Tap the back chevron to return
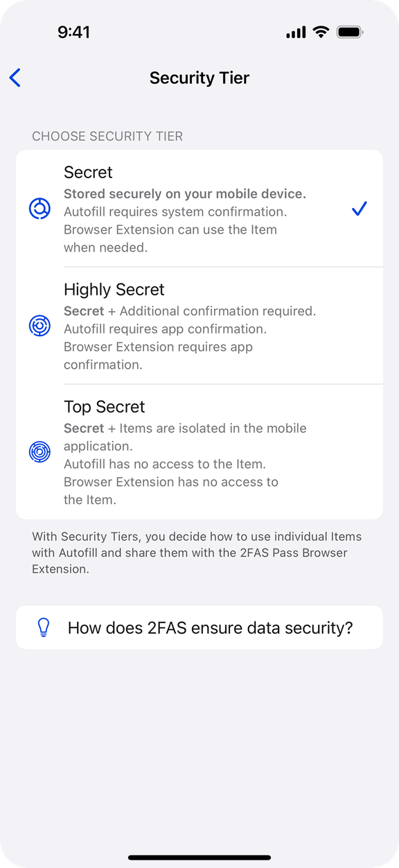The width and height of the screenshot is (399, 868). (15, 78)
